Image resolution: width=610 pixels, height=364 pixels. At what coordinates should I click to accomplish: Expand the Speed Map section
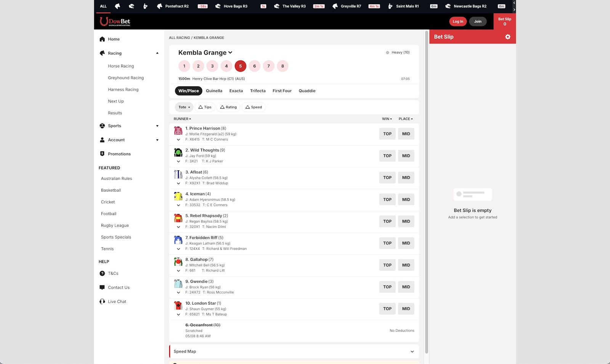(412, 351)
